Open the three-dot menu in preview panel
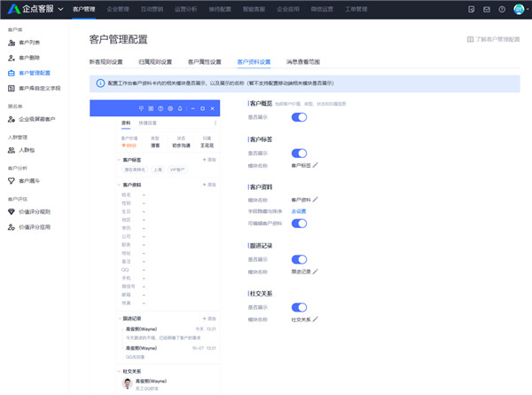This screenshot has height=395, width=532. 215,123
